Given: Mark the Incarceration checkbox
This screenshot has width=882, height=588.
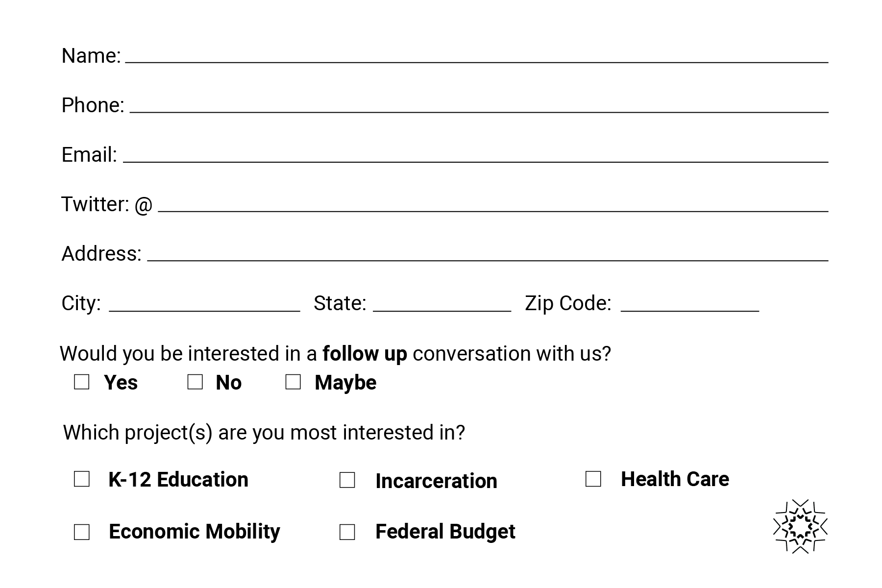Looking at the screenshot, I should tap(347, 480).
